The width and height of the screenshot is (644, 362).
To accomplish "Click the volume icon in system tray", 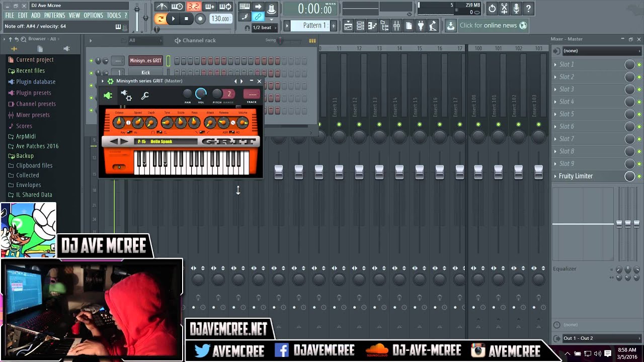I will tap(597, 353).
